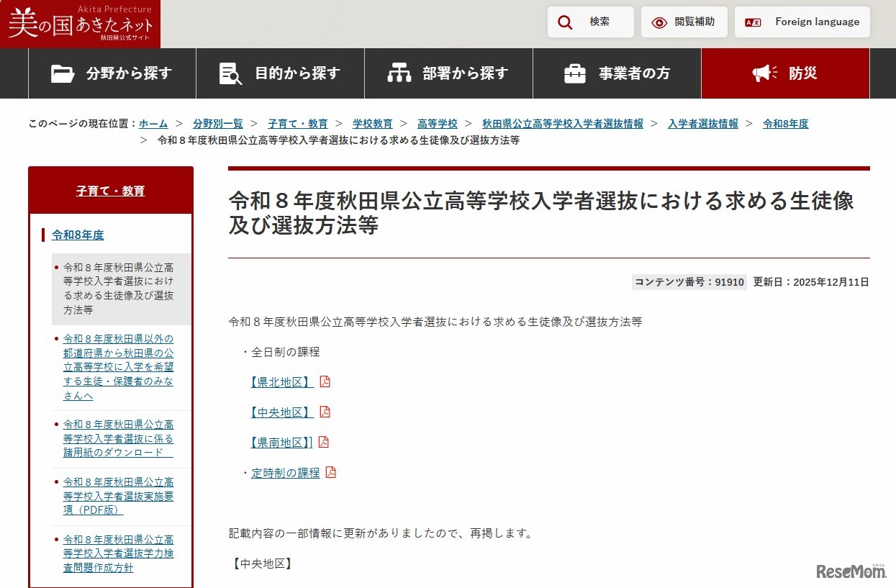This screenshot has width=896, height=588.
Task: Open sidebar link 学力検査問題作成方針
Action: [x=119, y=553]
